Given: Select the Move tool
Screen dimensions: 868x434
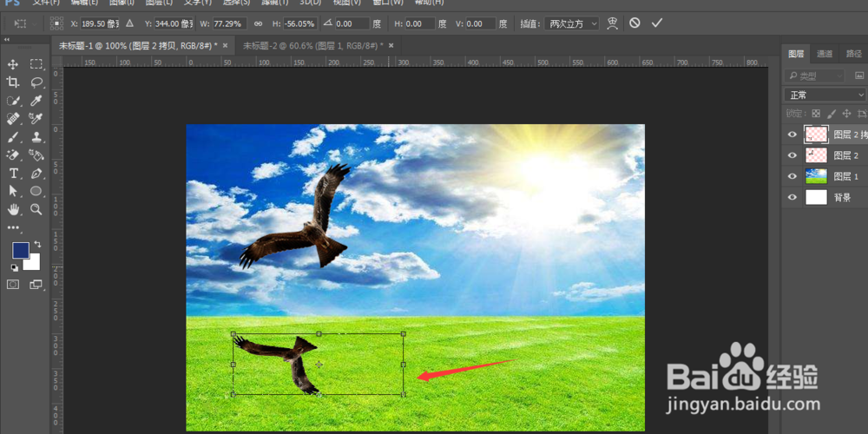Looking at the screenshot, I should point(13,65).
